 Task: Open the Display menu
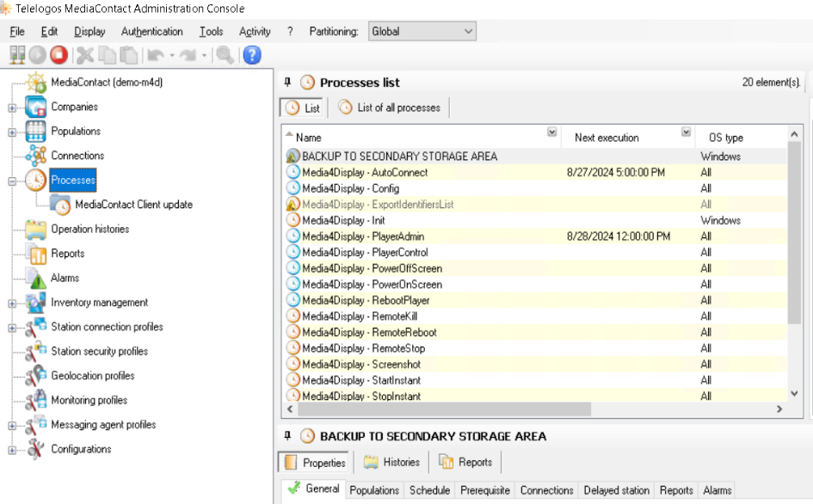(89, 32)
